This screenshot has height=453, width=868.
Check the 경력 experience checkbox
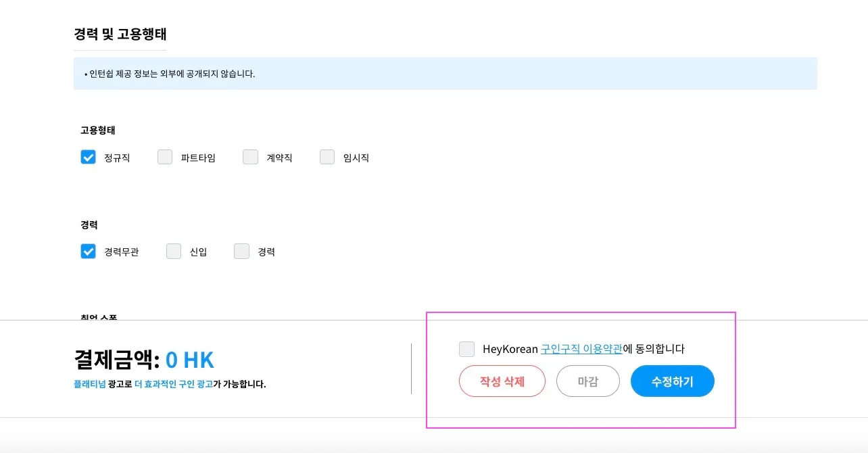241,252
